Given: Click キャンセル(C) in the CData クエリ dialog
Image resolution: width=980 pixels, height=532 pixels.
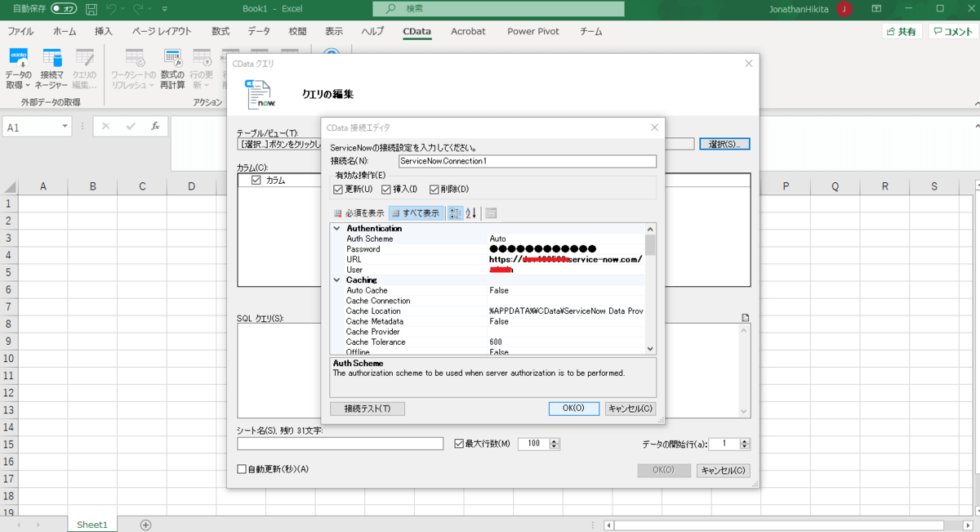Looking at the screenshot, I should pos(724,470).
